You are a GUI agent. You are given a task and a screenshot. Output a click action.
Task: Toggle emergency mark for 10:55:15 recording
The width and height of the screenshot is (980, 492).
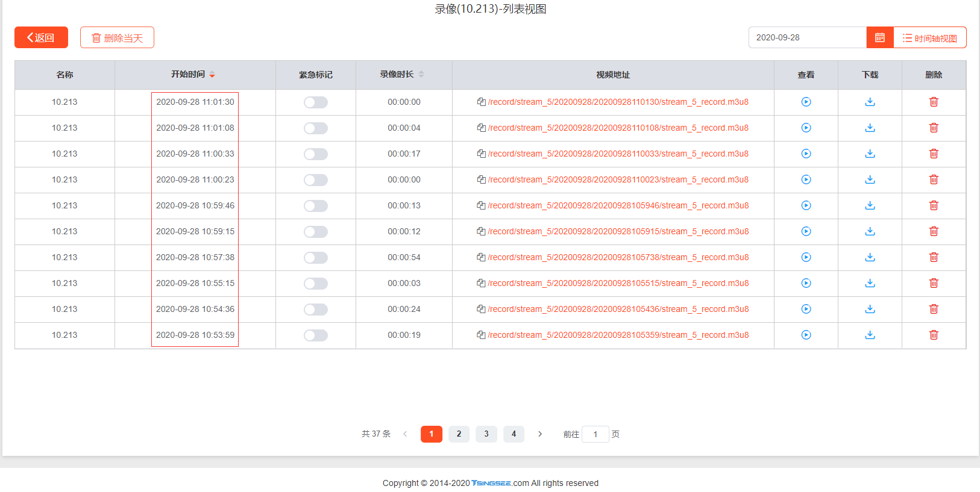pos(316,284)
